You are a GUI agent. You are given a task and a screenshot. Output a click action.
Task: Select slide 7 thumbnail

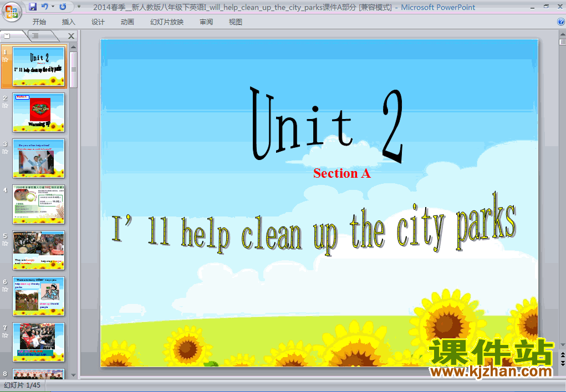39,342
